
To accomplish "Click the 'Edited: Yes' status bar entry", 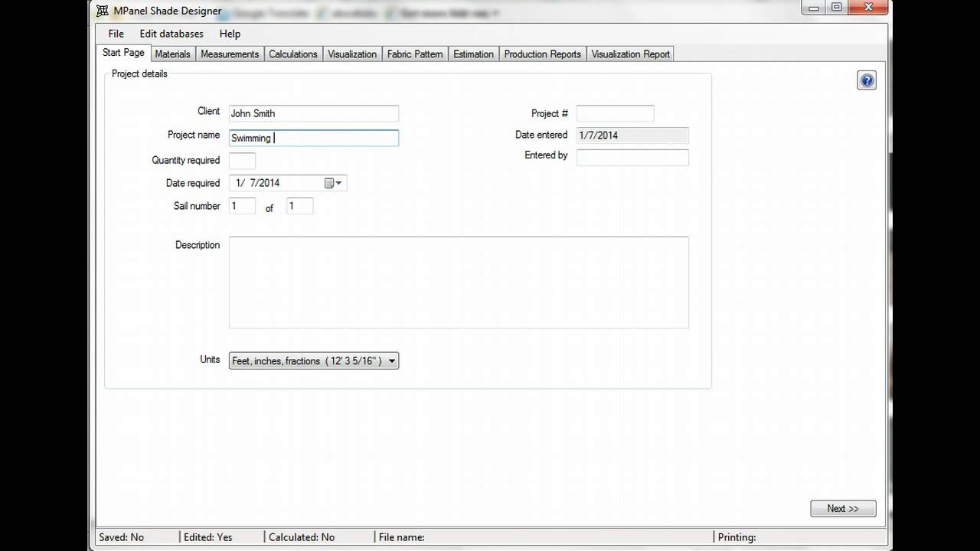I will tap(208, 537).
